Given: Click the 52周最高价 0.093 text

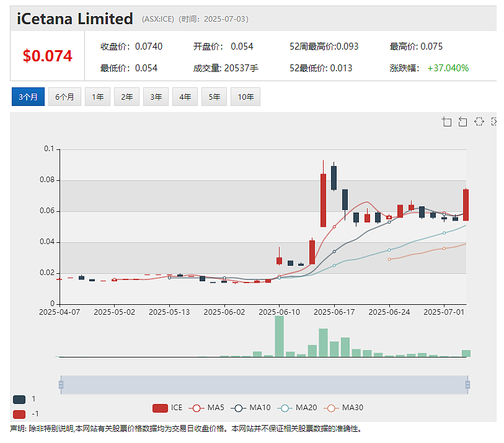Looking at the screenshot, I should 324,46.
